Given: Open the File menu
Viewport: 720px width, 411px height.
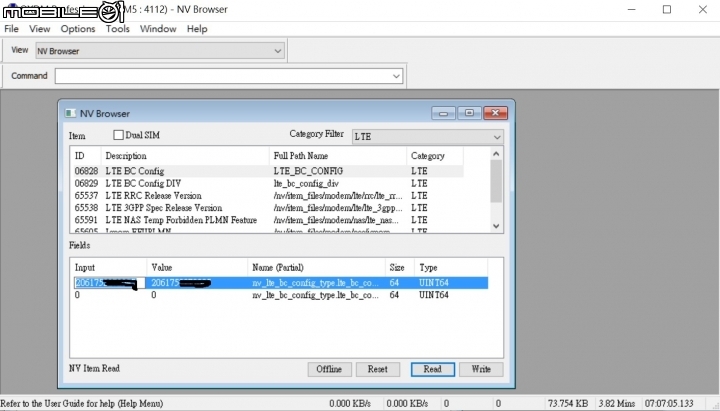Looking at the screenshot, I should point(11,28).
